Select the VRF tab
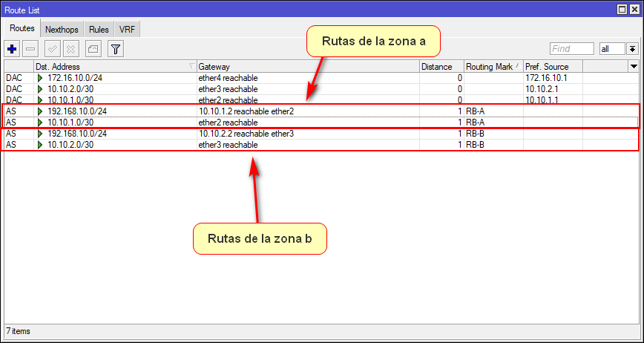This screenshot has height=343, width=644. (x=127, y=30)
